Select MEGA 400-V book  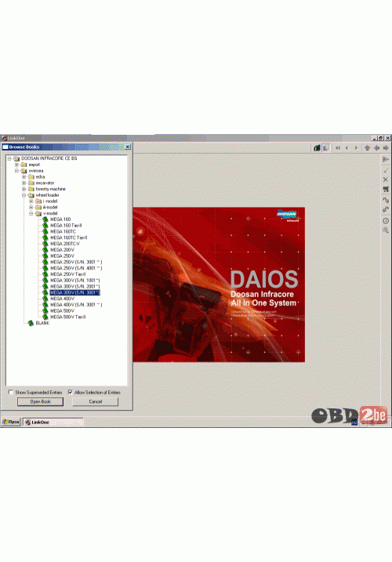[63, 299]
